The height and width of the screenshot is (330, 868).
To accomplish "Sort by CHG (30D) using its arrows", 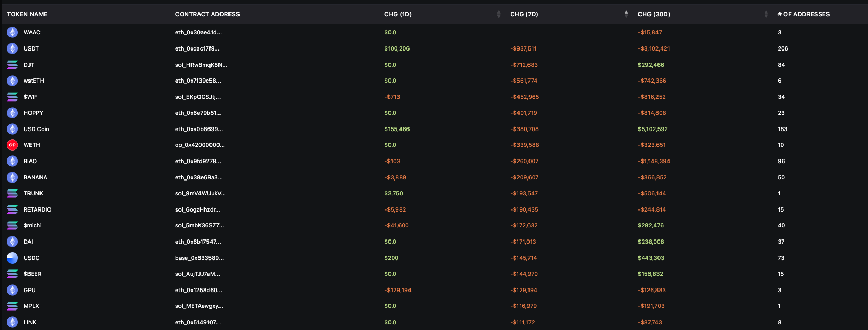I will coord(766,14).
